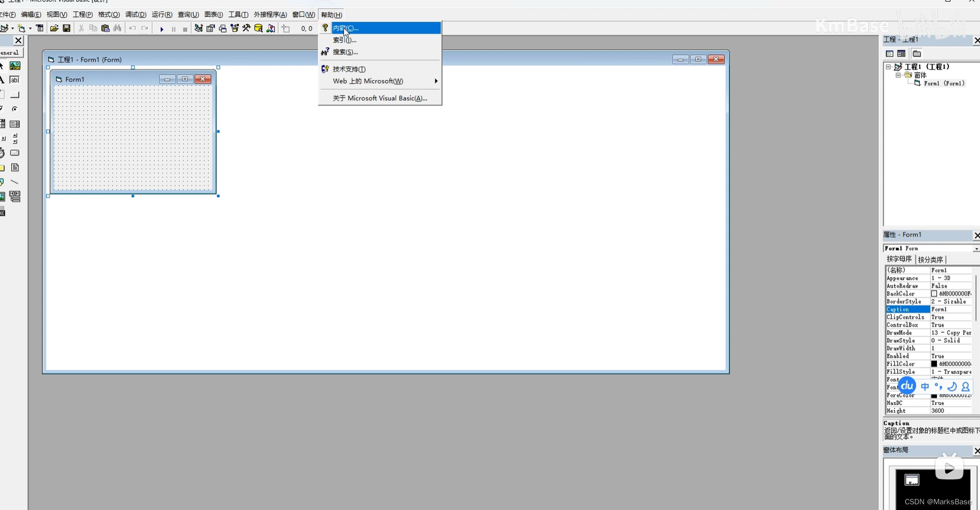980x510 pixels.
Task: Show the Project Explorer via its toolbar icon
Action: click(x=198, y=28)
